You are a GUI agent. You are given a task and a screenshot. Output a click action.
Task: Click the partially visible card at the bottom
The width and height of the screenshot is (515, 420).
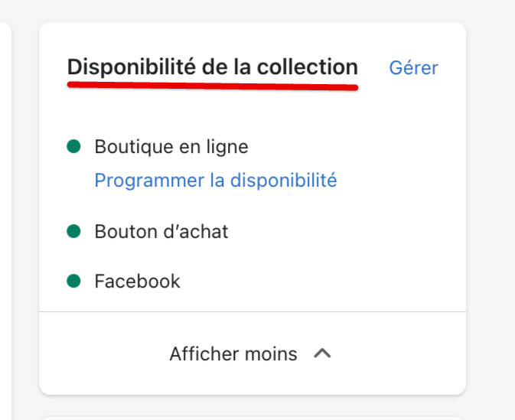pos(253,418)
